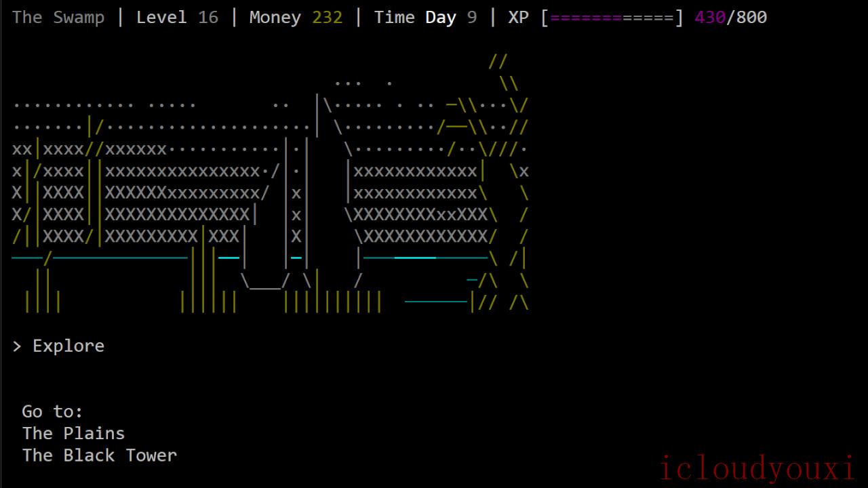Image resolution: width=868 pixels, height=488 pixels.
Task: Select the Explore command
Action: tap(68, 346)
